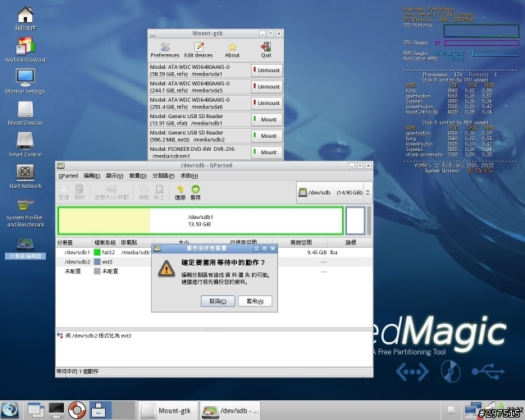
Task: Open System Profiler and Benchmark icon
Action: click(x=25, y=212)
